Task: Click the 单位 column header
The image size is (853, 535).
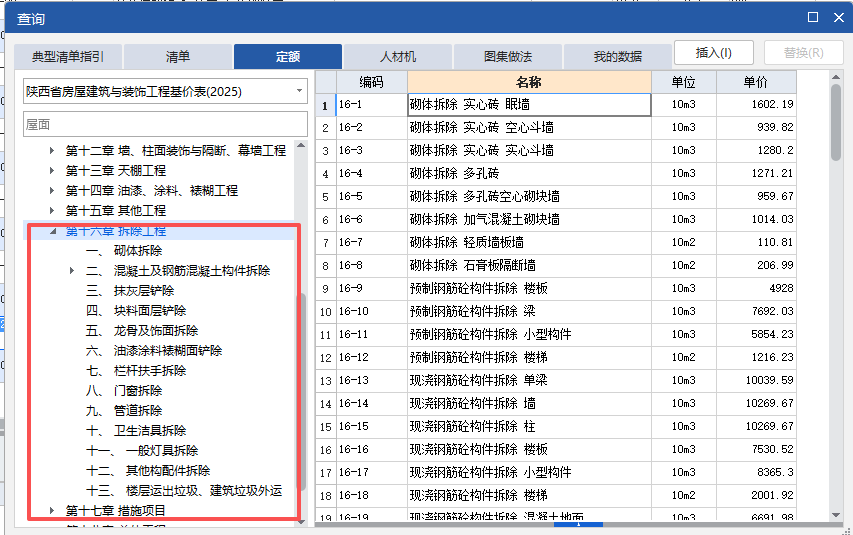Action: [684, 82]
